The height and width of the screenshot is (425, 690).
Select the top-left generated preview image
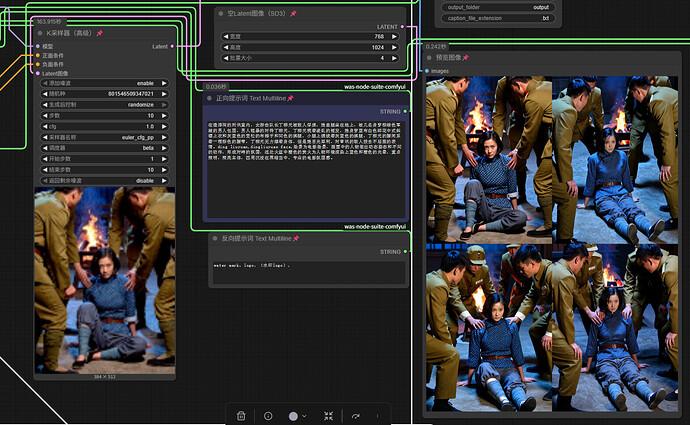click(x=489, y=160)
